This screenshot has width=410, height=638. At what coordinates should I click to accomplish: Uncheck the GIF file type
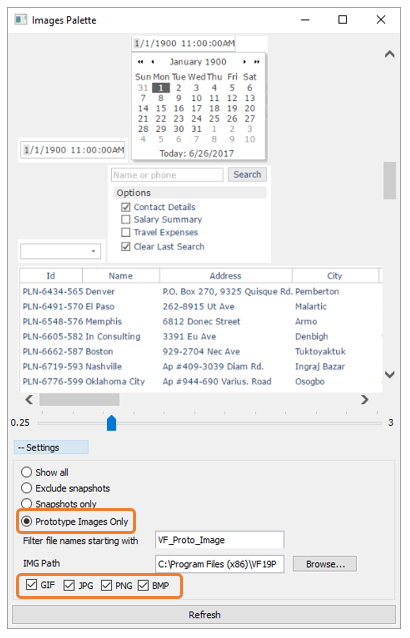tap(31, 585)
